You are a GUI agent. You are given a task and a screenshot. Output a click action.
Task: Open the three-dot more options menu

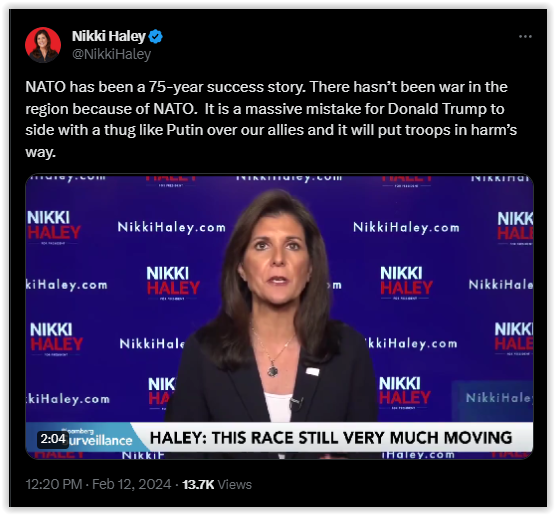point(525,36)
